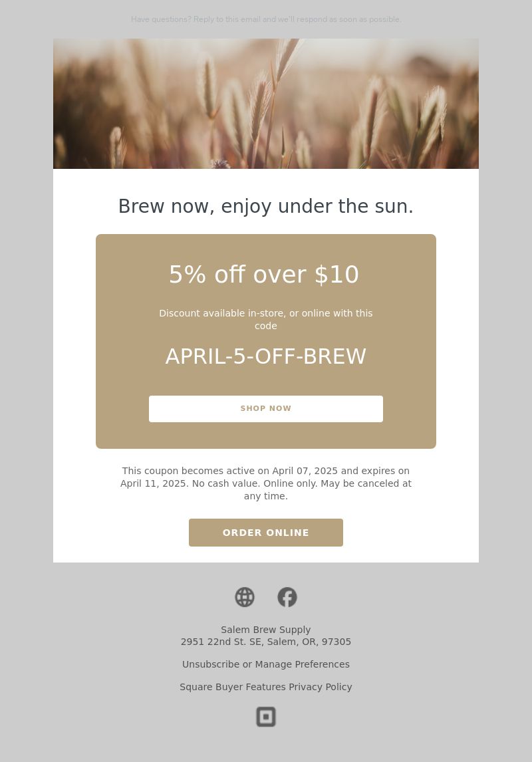This screenshot has height=762, width=532.
Task: View the Privacy Policy link
Action: pos(320,687)
